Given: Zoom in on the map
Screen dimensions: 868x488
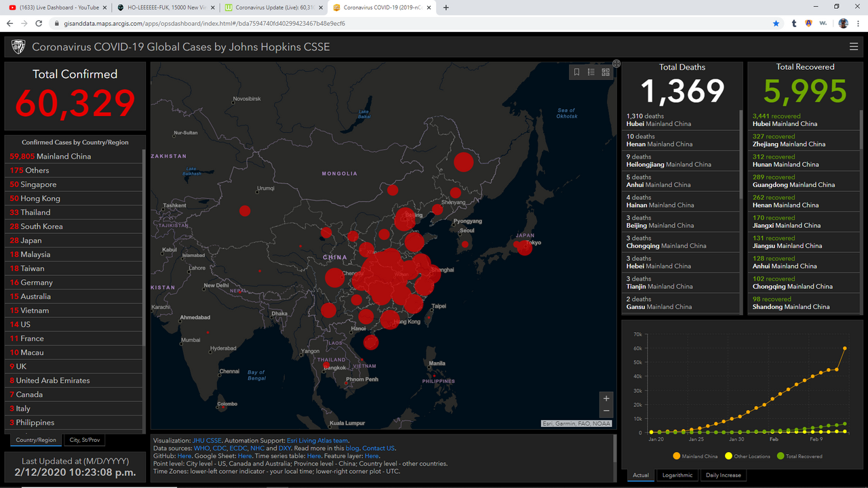Looking at the screenshot, I should pos(606,398).
